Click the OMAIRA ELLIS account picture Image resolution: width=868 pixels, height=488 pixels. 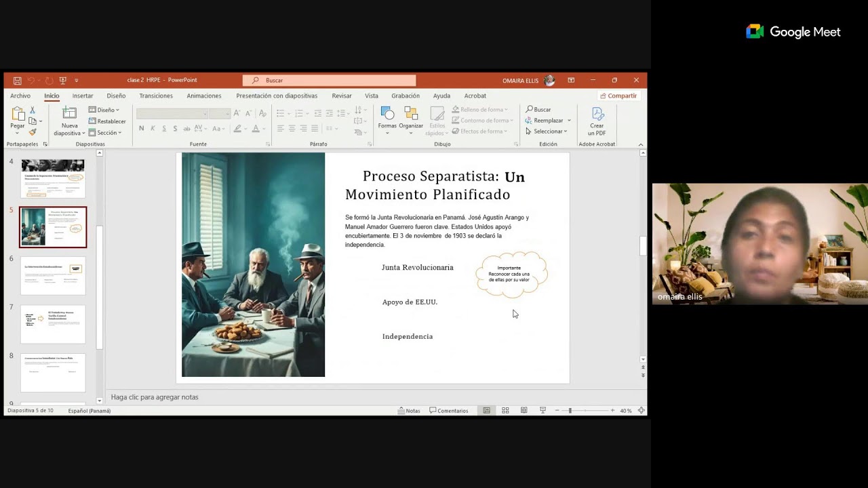549,80
